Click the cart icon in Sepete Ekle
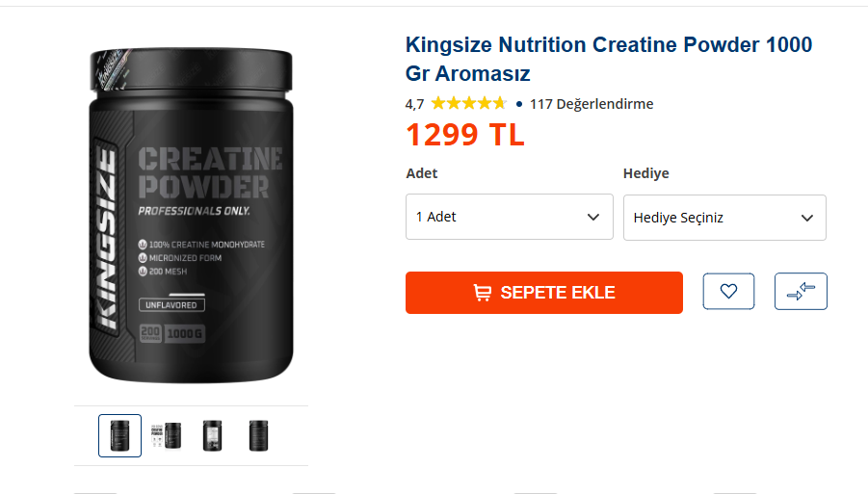 tap(482, 293)
